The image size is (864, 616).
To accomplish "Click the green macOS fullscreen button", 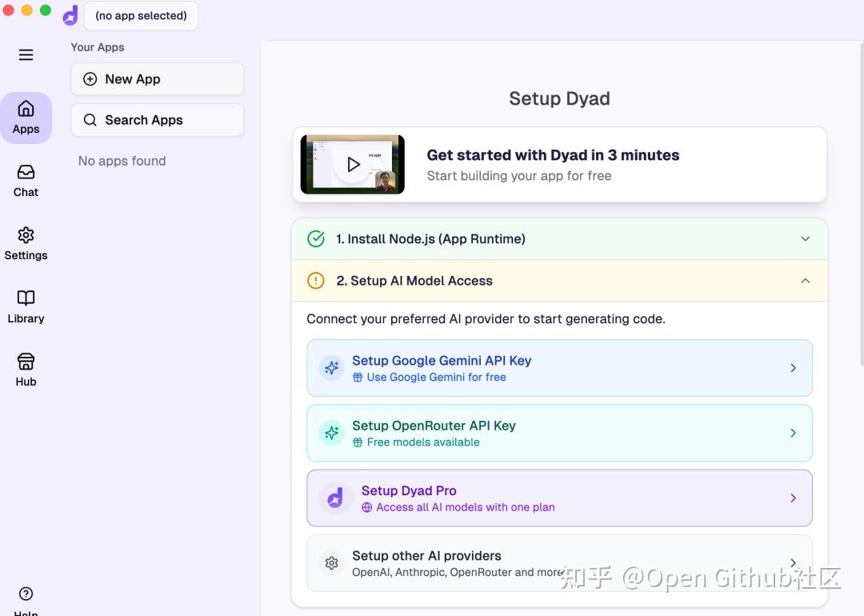I will coord(46,10).
